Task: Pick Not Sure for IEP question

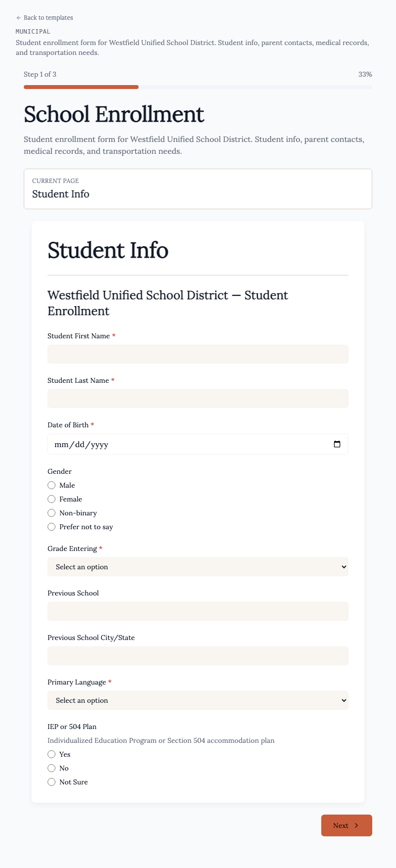Action: pos(51,782)
